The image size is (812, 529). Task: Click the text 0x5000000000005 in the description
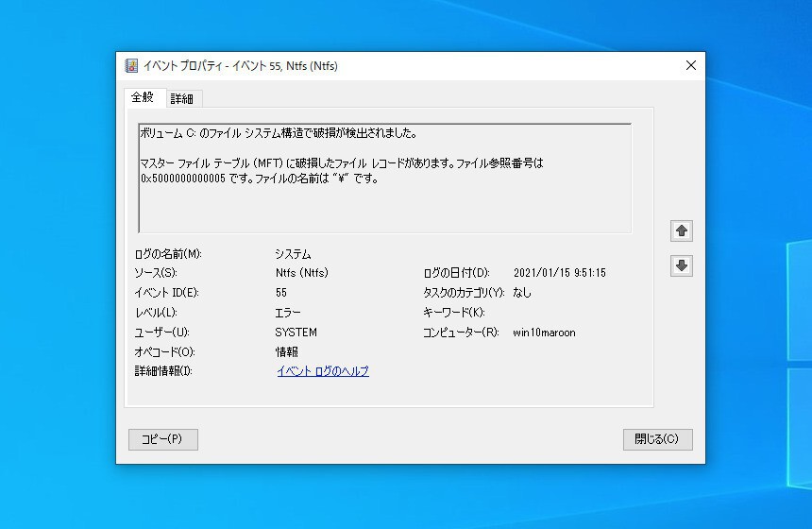[183, 179]
